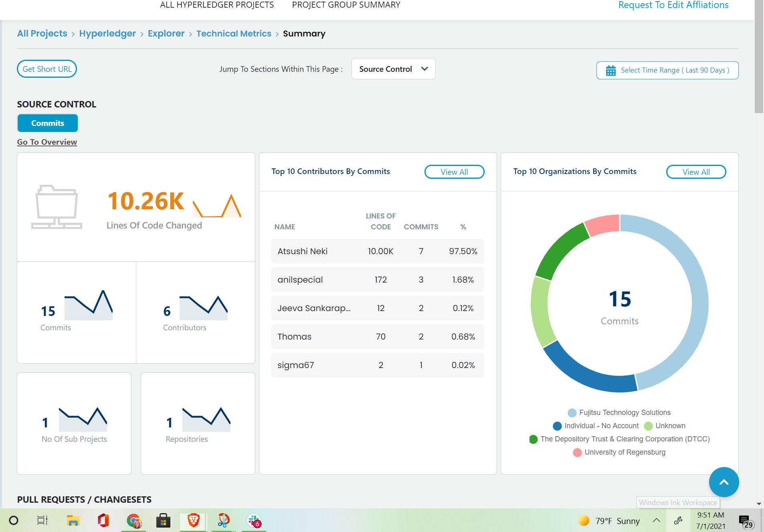The height and width of the screenshot is (532, 764).
Task: Open the Select Time Range picker
Action: [x=667, y=71]
